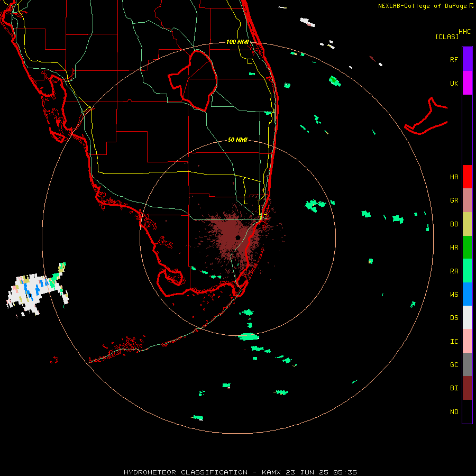Select the GR legend color block

[x=467, y=200]
